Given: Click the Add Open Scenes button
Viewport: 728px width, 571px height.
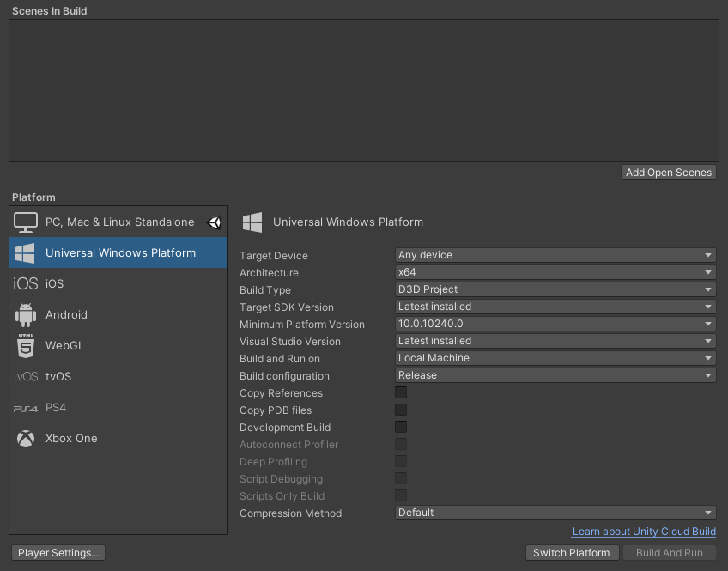Looking at the screenshot, I should click(668, 172).
